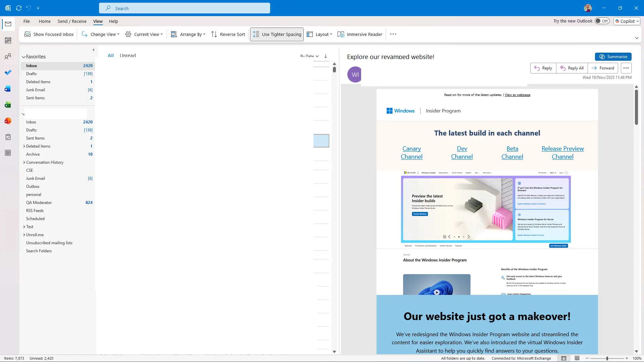This screenshot has width=644, height=362.
Task: Collapse the folder pane arrow
Action: [94, 50]
